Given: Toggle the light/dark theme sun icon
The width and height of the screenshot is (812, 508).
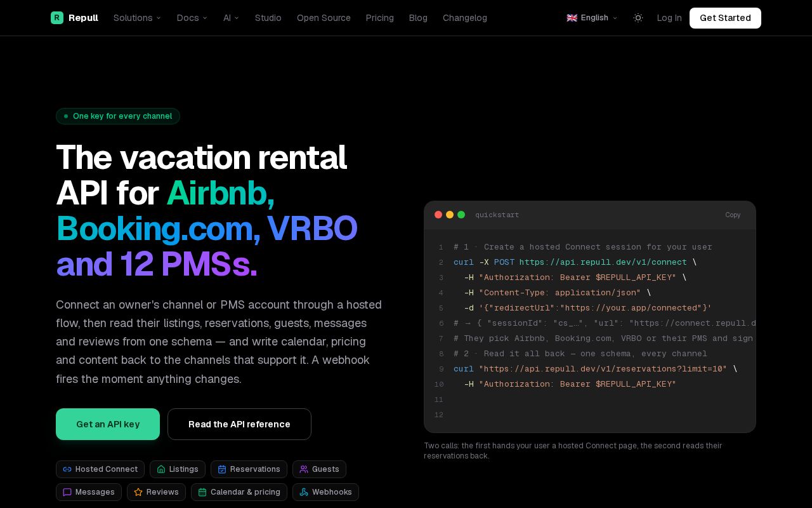Looking at the screenshot, I should pos(638,18).
